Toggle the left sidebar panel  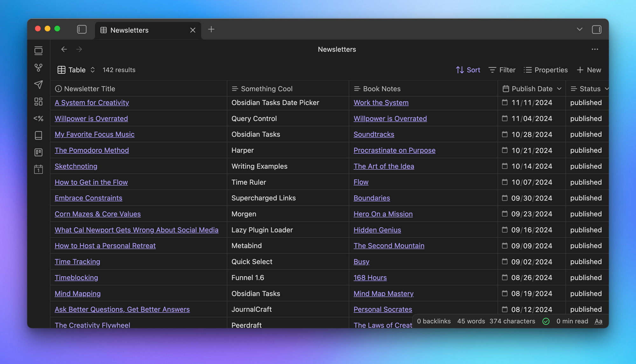pos(82,30)
